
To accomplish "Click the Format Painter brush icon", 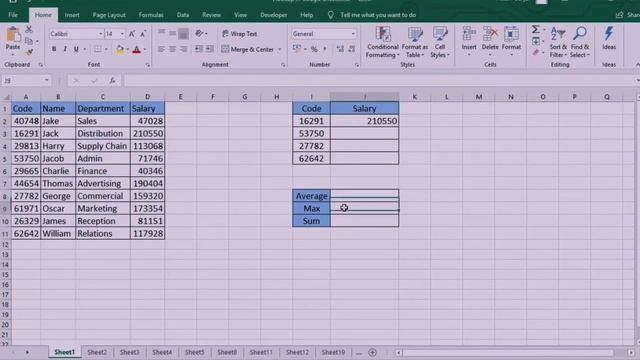I will pyautogui.click(x=29, y=52).
